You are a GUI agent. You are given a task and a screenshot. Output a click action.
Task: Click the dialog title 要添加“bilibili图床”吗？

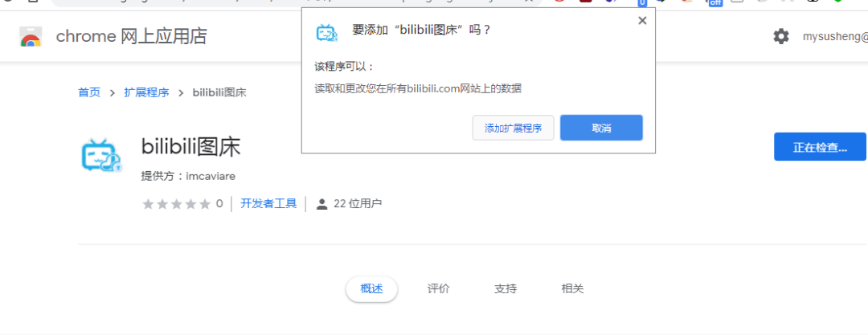click(x=422, y=30)
